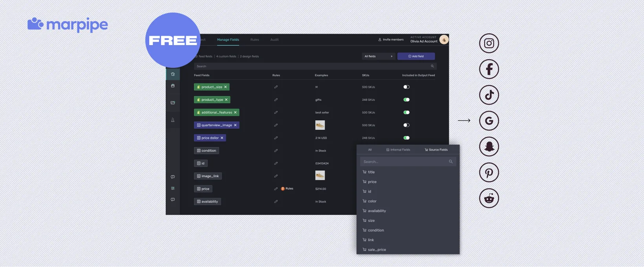Click the condition field tag

[207, 151]
